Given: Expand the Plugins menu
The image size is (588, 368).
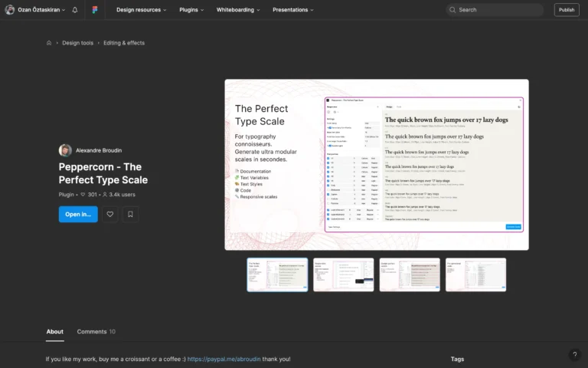Looking at the screenshot, I should pos(191,10).
